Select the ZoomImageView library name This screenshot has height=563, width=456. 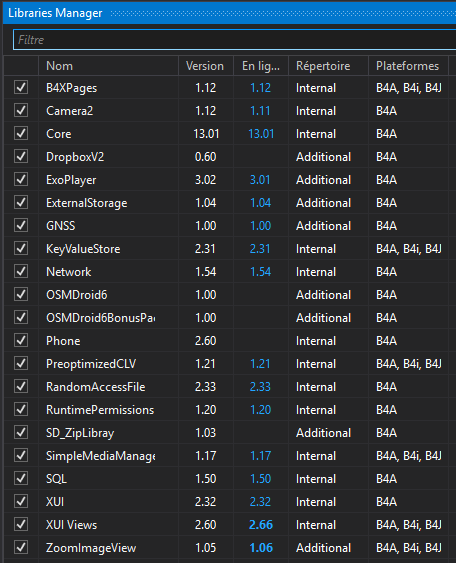pos(91,548)
